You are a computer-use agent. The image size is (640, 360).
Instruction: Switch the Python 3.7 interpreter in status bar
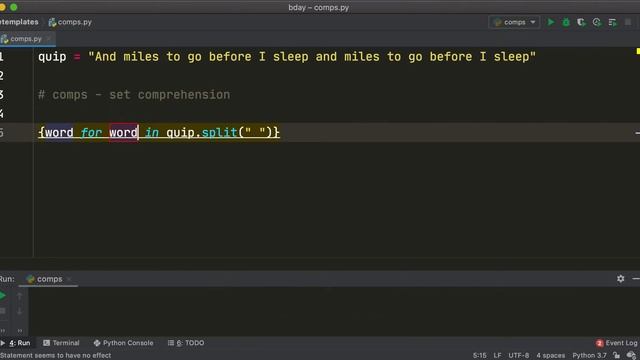[589, 356]
